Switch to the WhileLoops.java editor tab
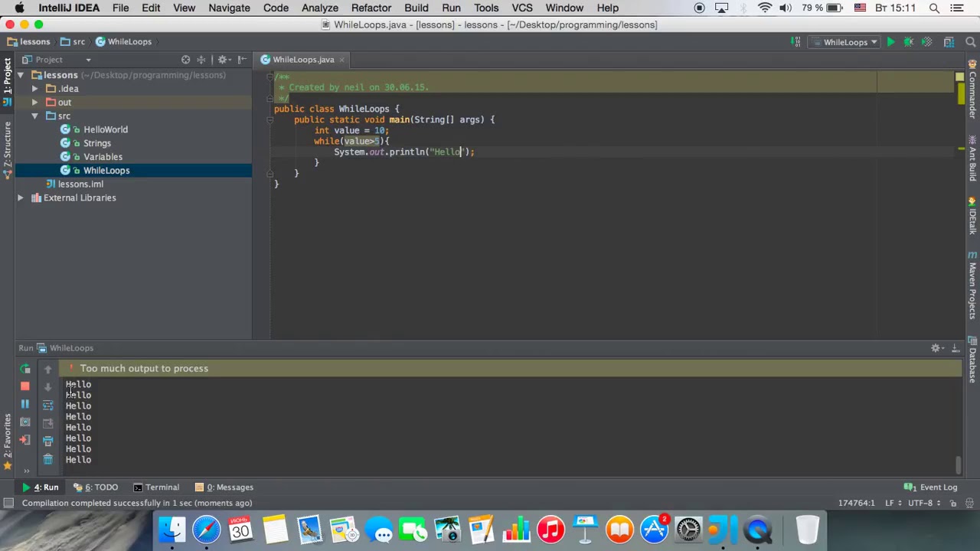This screenshot has width=980, height=551. tap(302, 60)
